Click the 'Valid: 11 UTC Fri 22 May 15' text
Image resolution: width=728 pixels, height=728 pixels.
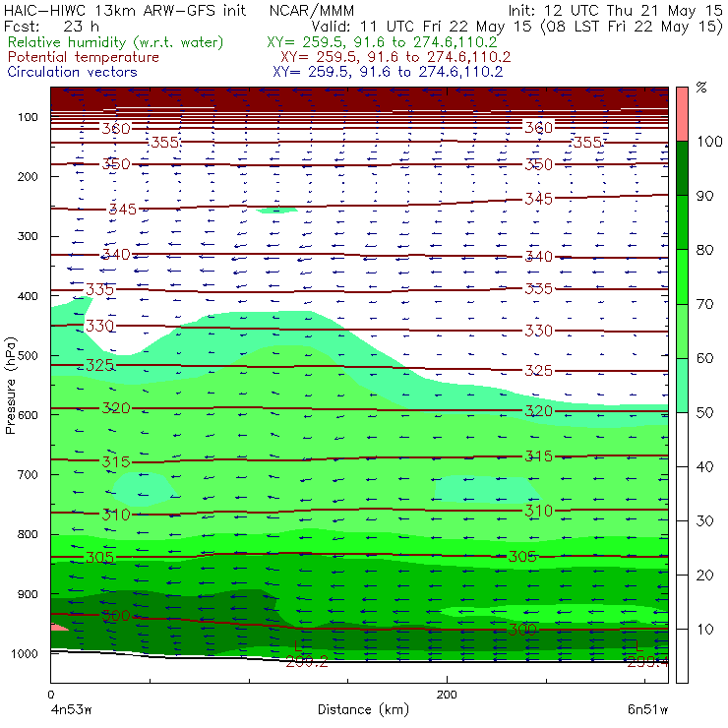421,26
